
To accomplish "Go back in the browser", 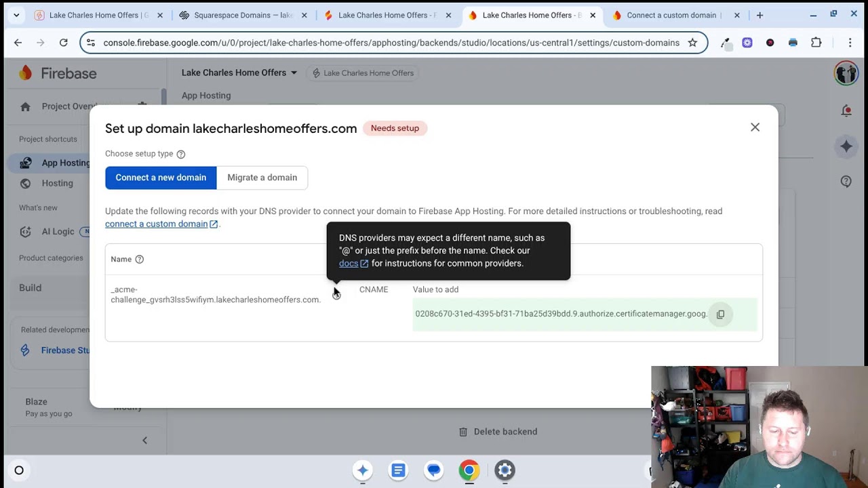I will (x=18, y=43).
